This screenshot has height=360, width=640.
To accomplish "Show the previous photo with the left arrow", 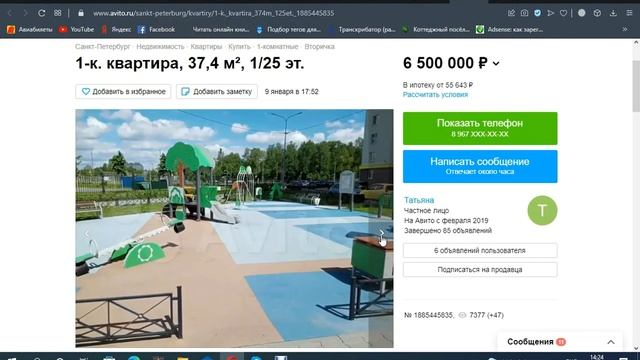I will pyautogui.click(x=87, y=233).
